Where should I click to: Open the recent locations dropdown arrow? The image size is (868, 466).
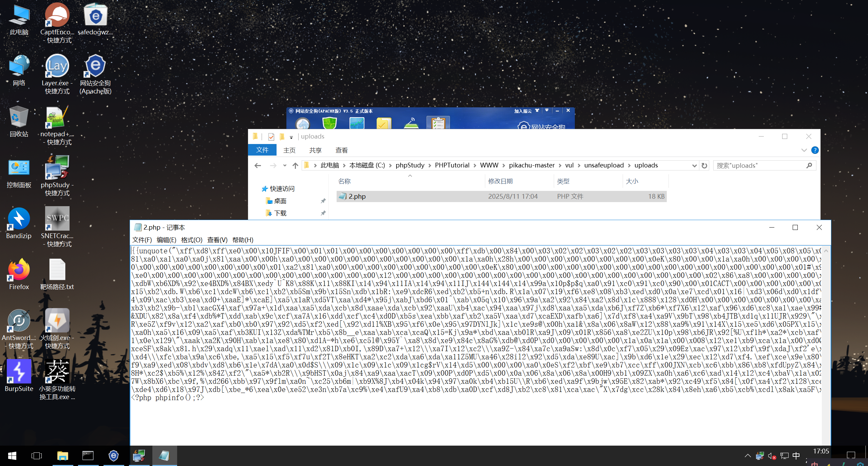point(285,165)
